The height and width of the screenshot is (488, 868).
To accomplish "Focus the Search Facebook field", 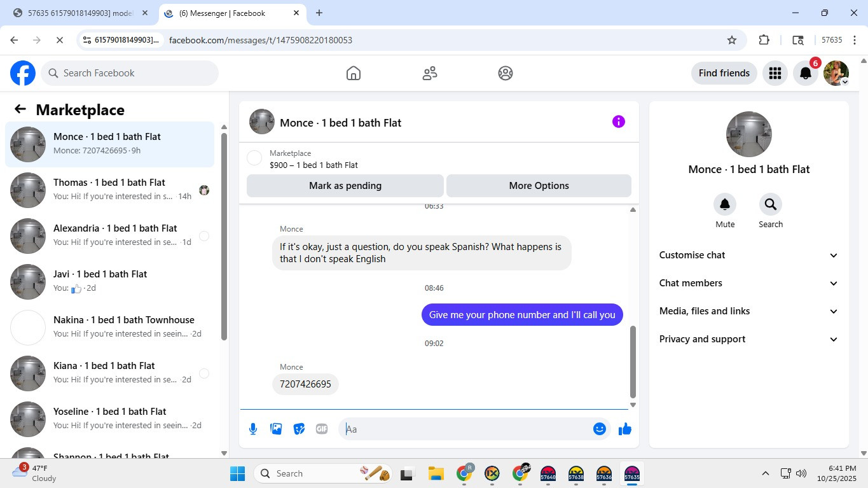I will 130,73.
